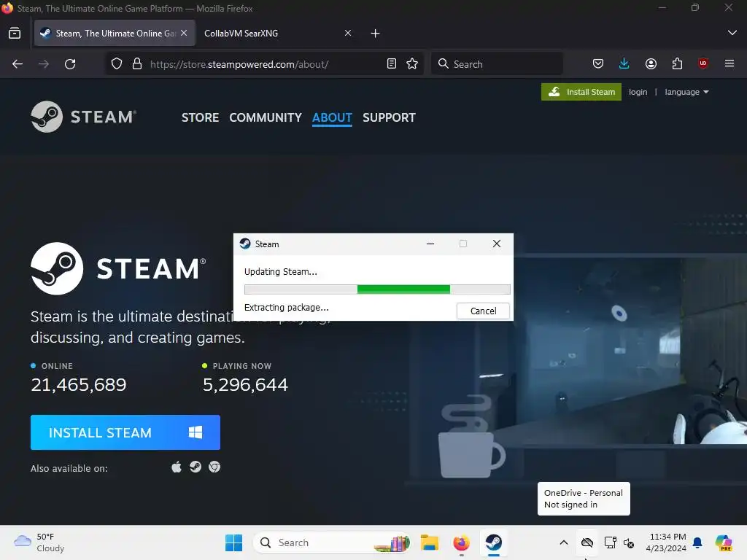The image size is (747, 560).
Task: Click the Firefox taskbar icon
Action: (x=461, y=542)
